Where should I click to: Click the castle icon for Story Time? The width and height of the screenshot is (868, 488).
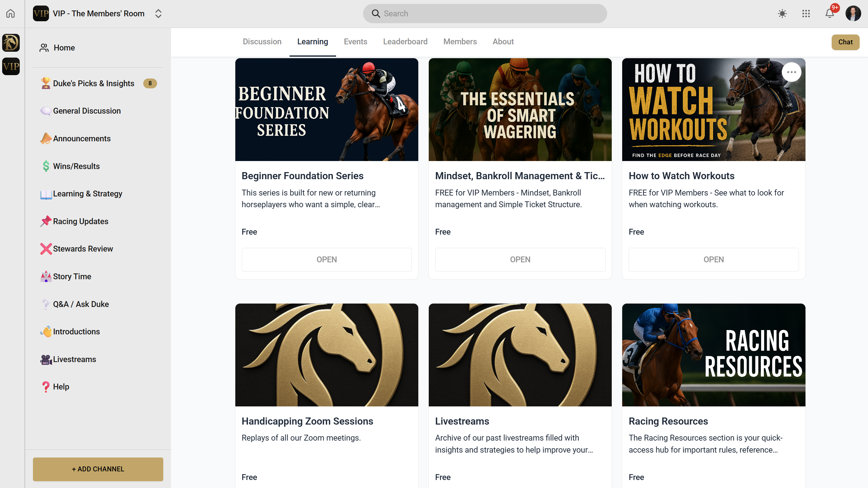46,276
